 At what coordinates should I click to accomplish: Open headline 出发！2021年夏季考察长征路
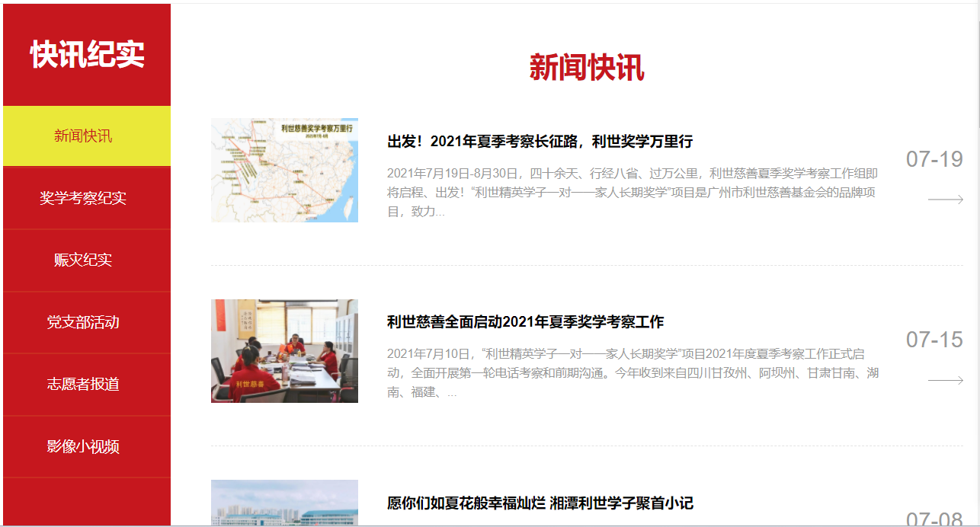point(540,142)
